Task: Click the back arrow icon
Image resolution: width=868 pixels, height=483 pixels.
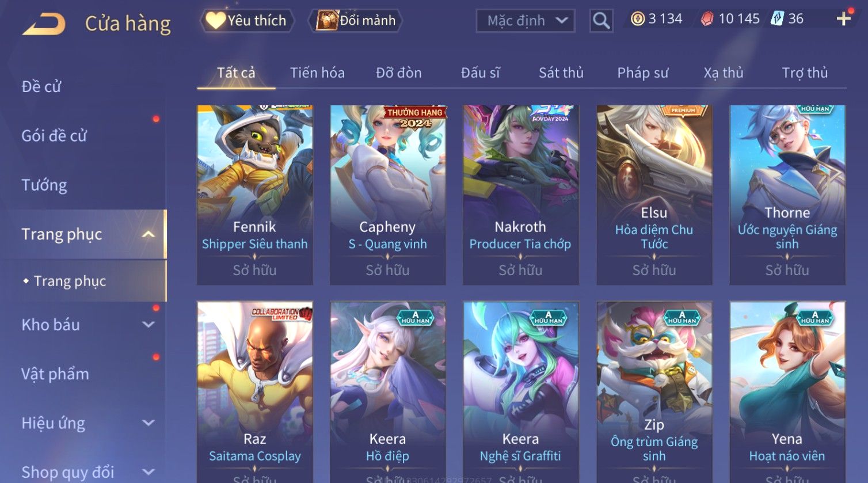Action: click(x=44, y=24)
